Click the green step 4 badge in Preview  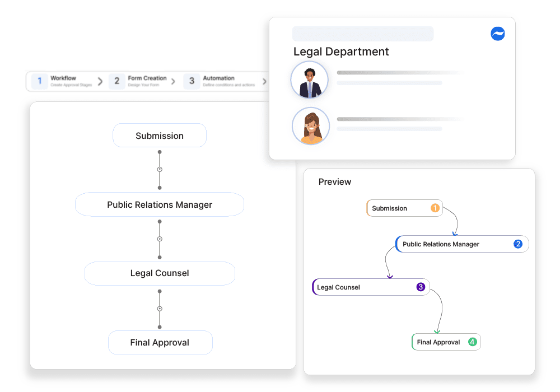tap(473, 342)
